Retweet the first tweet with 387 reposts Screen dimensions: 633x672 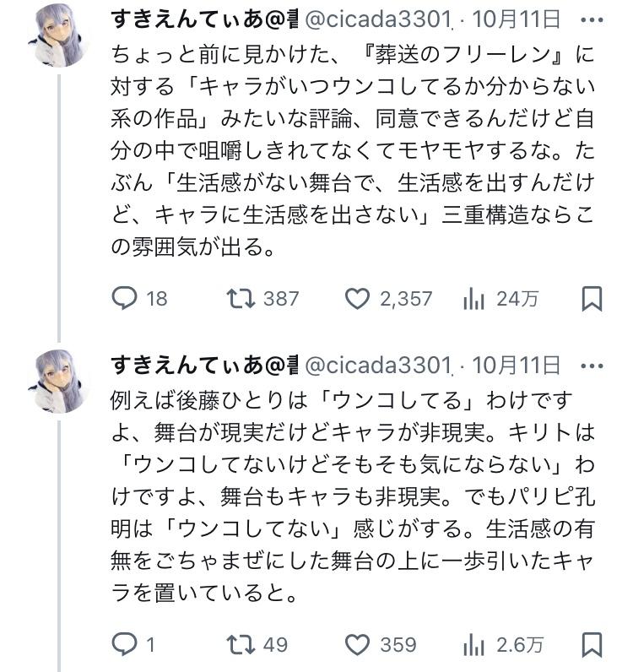243,298
